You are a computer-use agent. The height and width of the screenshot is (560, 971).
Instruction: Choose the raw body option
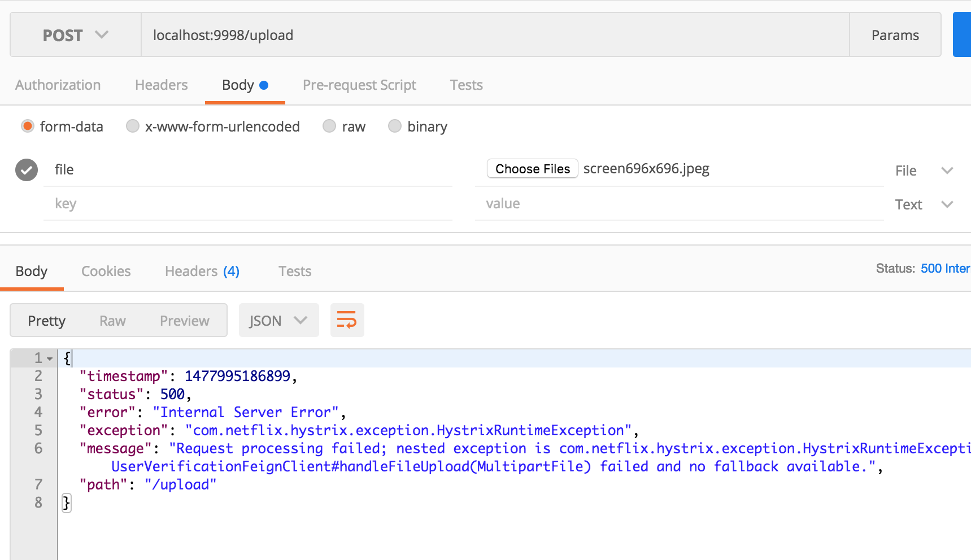tap(329, 126)
